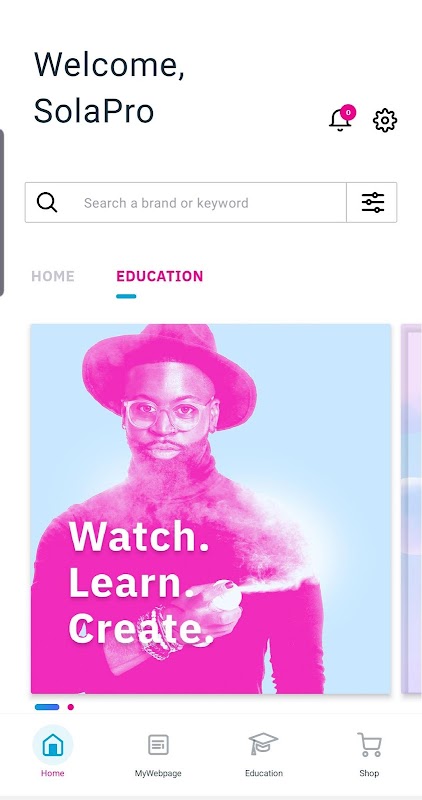422x800 pixels.
Task: Open settings gear icon
Action: pos(385,120)
